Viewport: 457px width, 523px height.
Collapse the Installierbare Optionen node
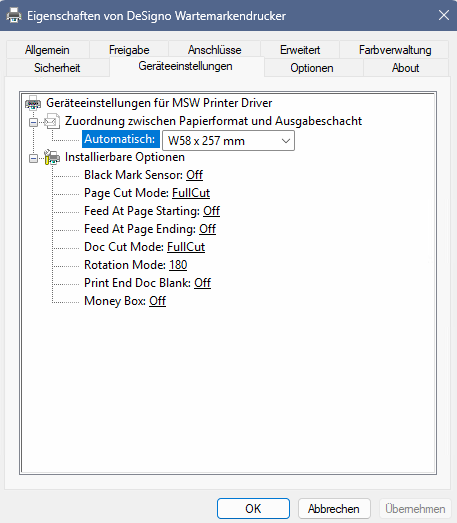(x=33, y=158)
